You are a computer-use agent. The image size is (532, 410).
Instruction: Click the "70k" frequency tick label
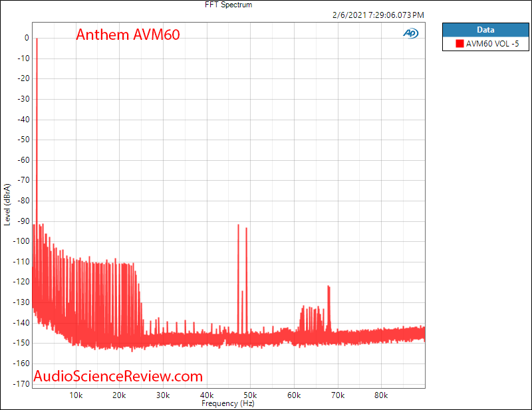338,395
